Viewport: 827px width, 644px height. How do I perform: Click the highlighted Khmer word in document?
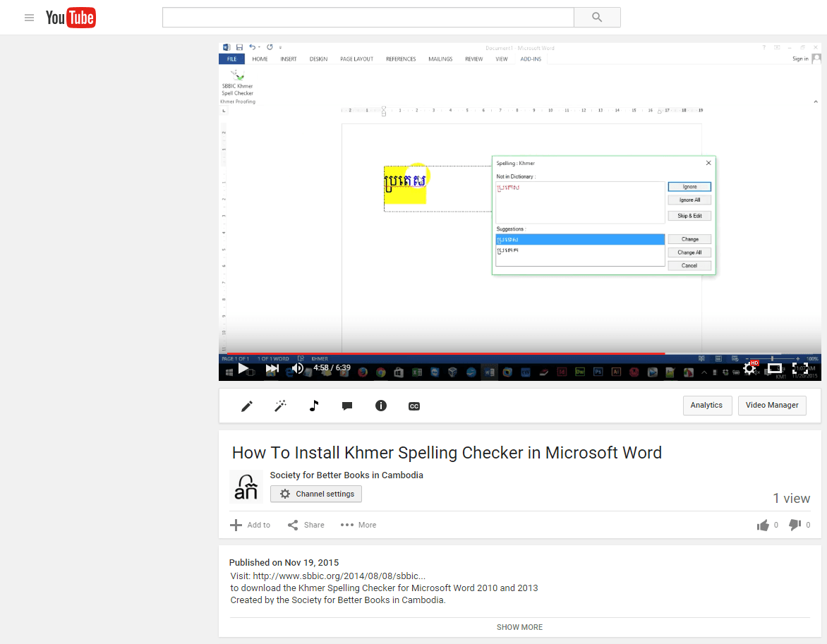tap(405, 181)
